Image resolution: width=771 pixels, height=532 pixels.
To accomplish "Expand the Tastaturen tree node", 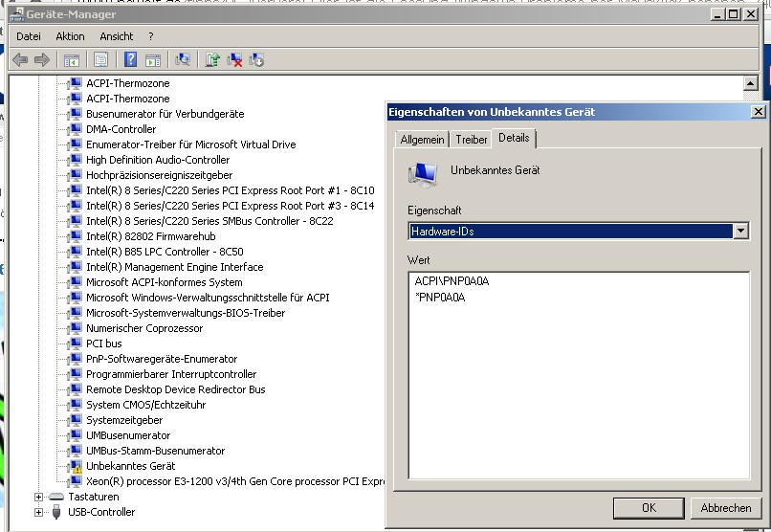I will 38,498.
